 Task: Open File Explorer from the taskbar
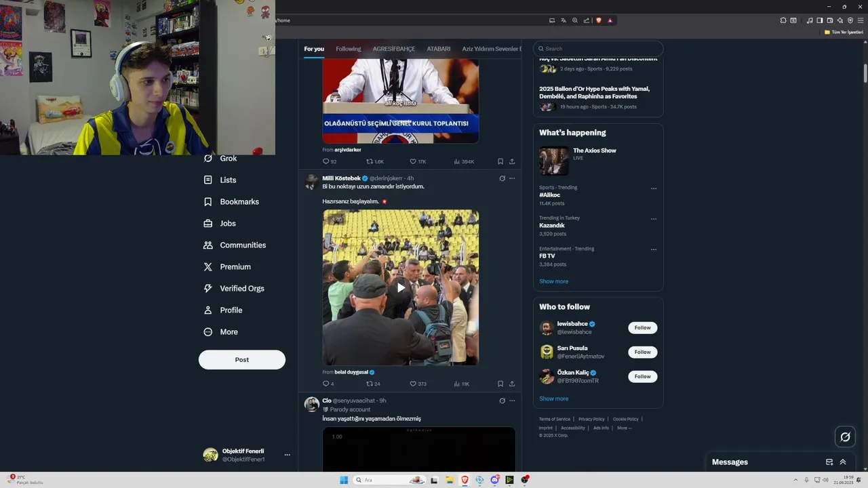(x=449, y=480)
